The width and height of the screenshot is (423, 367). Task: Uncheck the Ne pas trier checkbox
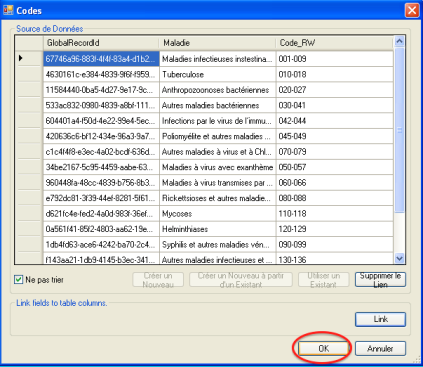pos(19,280)
